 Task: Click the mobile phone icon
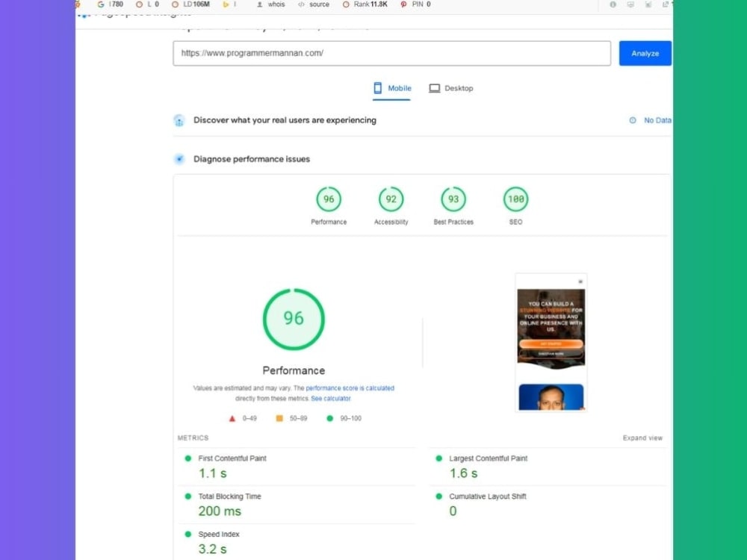[377, 88]
